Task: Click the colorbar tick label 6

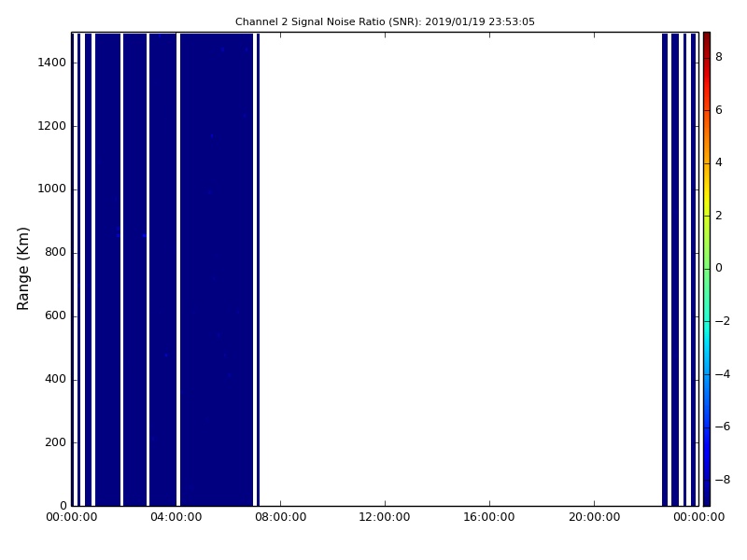Action: click(719, 110)
